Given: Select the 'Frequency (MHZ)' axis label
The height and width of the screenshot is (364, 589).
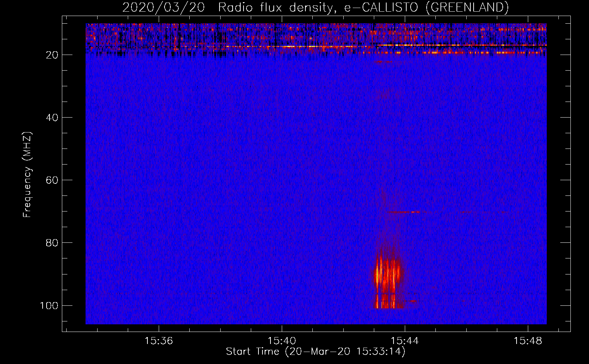Looking at the screenshot, I should coord(27,174).
